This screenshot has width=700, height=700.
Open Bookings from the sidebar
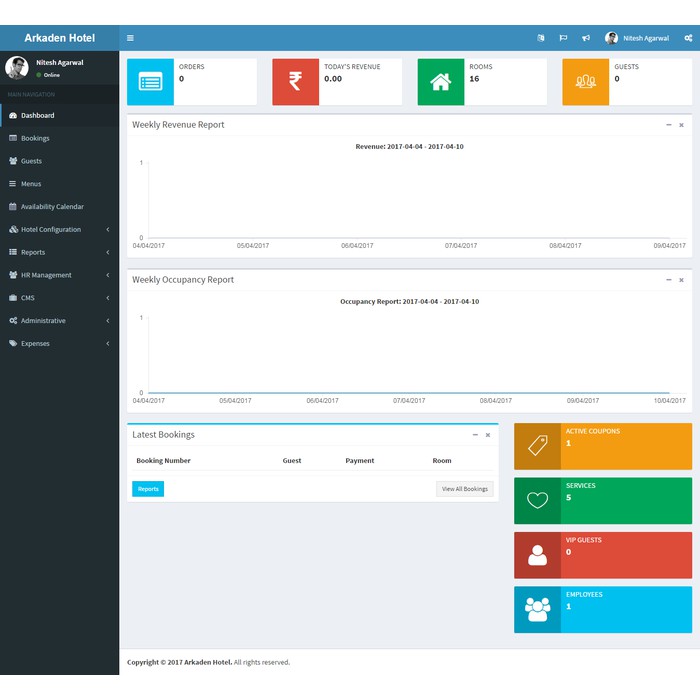tap(35, 138)
